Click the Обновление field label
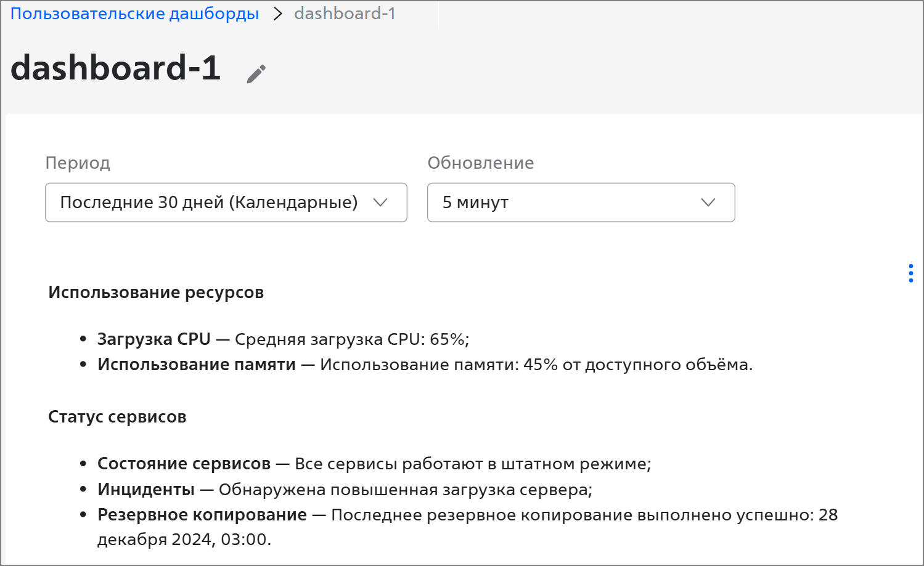This screenshot has height=566, width=924. (481, 163)
